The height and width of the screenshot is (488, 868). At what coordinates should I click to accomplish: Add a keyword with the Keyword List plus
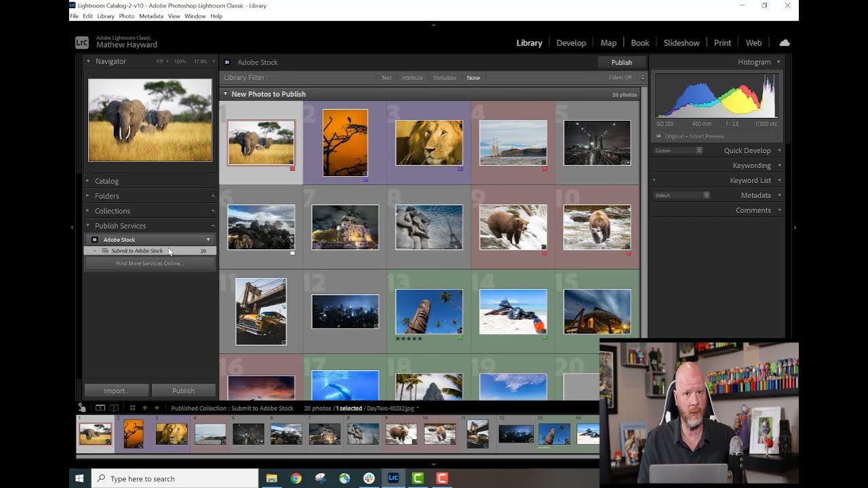(x=654, y=180)
